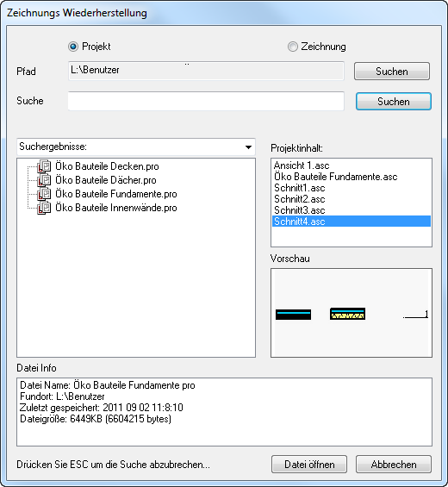The height and width of the screenshot is (487, 448).
Task: Open the Suchergebnisse dropdown arrow
Action: [x=248, y=147]
